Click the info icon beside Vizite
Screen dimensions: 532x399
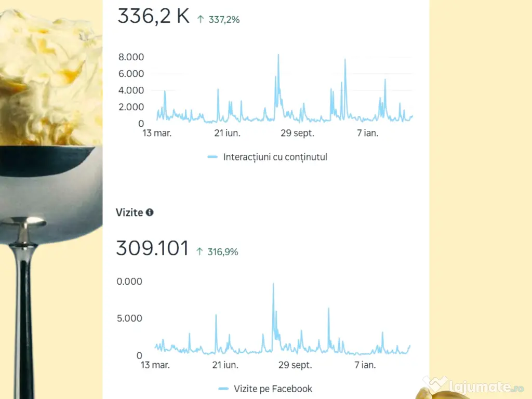pyautogui.click(x=150, y=212)
